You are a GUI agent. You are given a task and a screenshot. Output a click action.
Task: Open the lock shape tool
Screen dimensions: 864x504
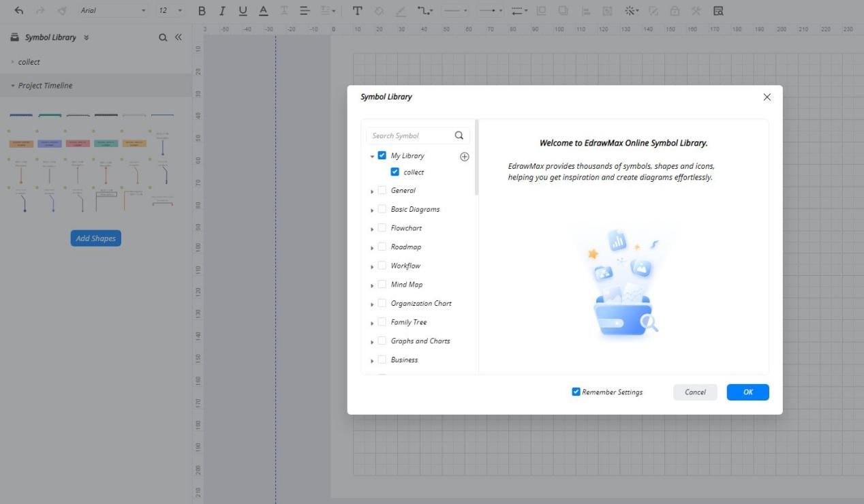675,11
